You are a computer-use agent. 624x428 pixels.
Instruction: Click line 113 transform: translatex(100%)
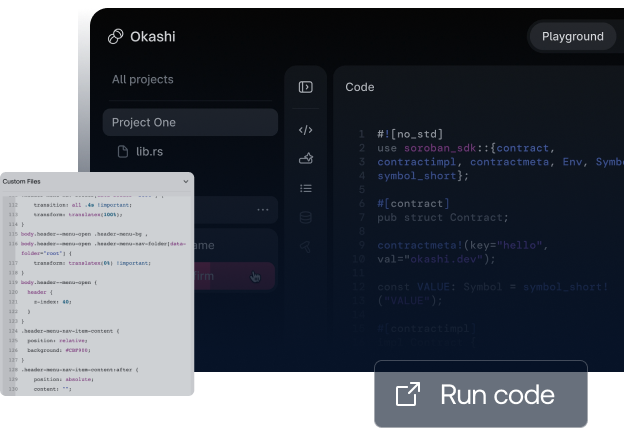pyautogui.click(x=78, y=215)
